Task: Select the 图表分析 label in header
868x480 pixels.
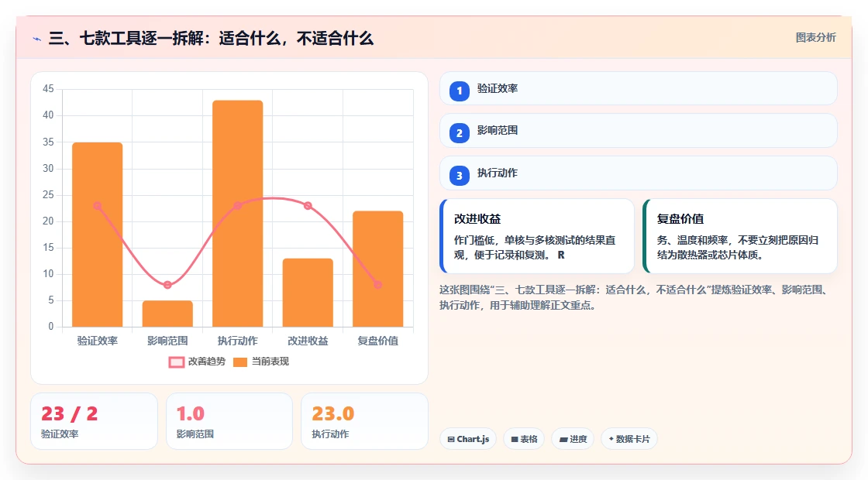Action: (815, 38)
